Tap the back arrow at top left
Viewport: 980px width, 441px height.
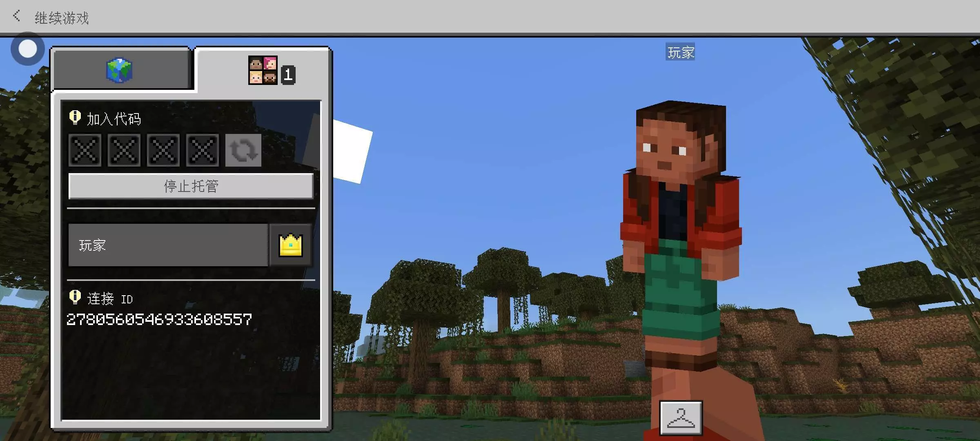coord(17,16)
